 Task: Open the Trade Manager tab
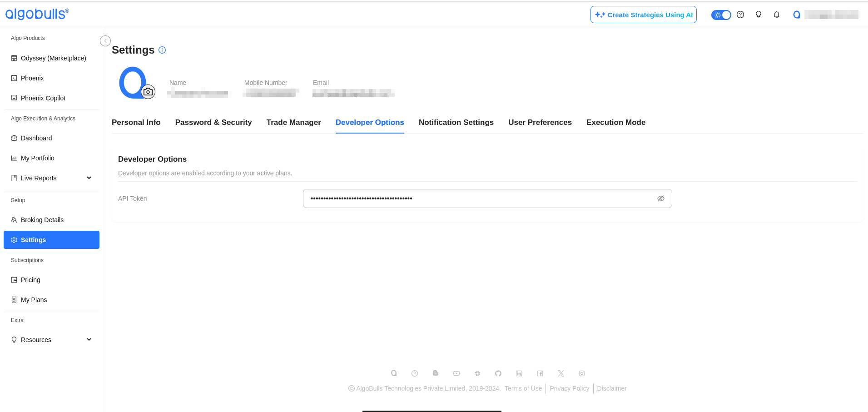coord(294,123)
